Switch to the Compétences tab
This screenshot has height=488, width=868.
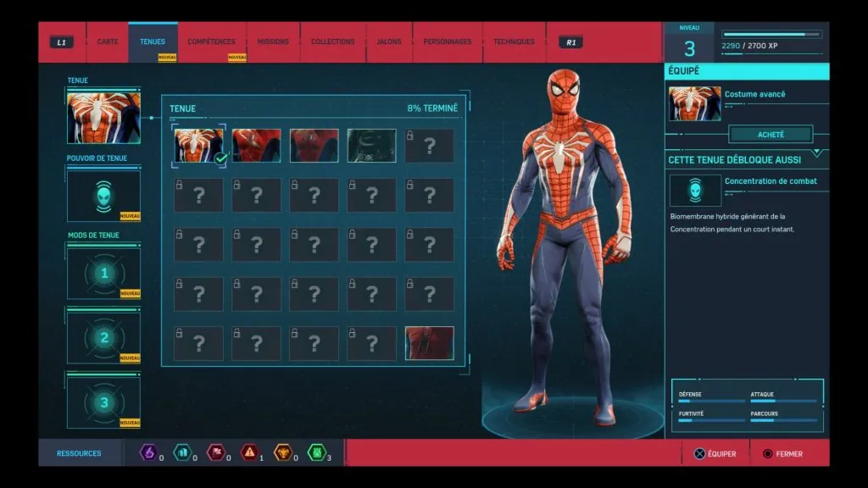[211, 41]
